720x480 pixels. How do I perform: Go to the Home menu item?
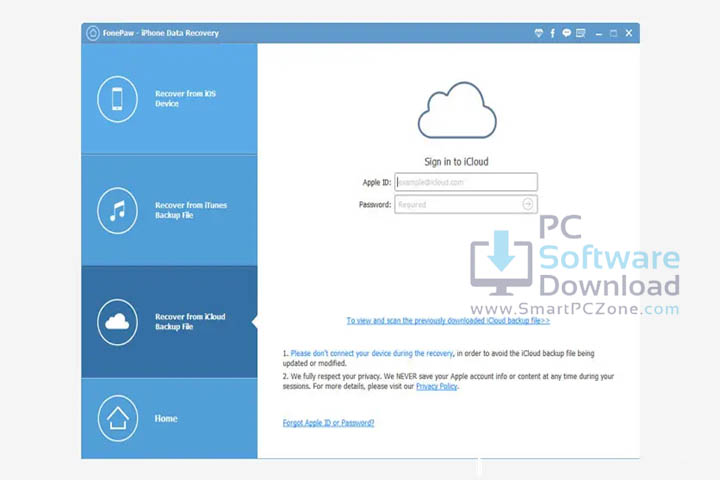(169, 418)
